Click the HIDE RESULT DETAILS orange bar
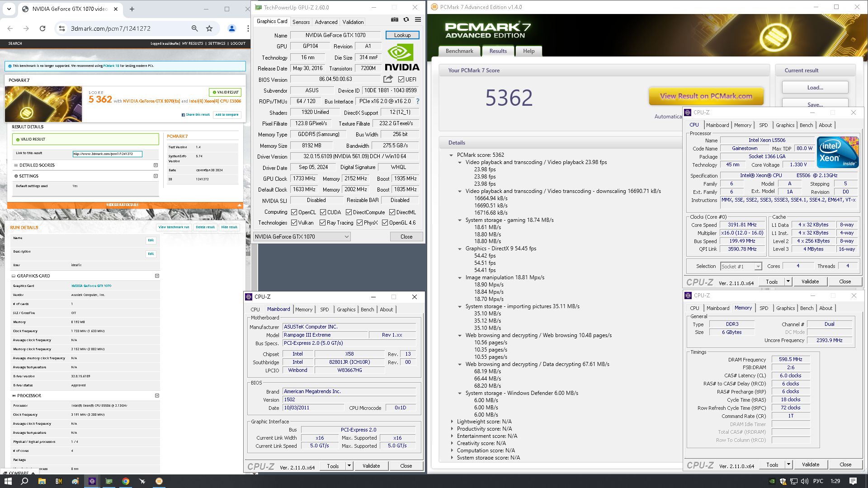 (x=125, y=205)
